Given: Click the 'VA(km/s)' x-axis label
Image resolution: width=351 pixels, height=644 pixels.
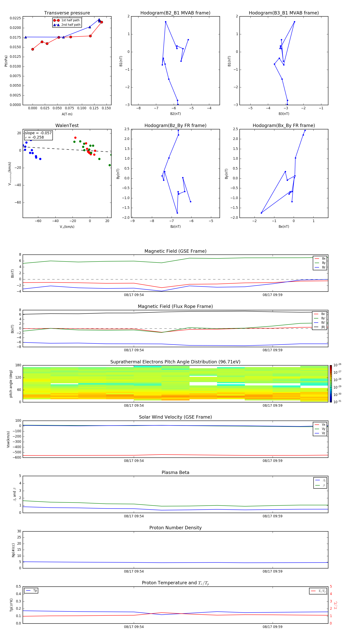Looking at the screenshot, I should tap(67, 227).
